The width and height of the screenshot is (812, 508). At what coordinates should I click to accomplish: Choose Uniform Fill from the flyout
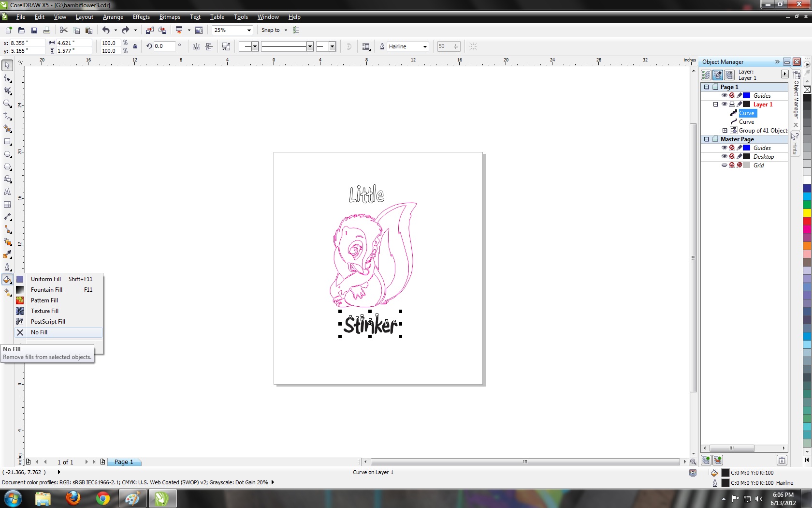pyautogui.click(x=58, y=279)
